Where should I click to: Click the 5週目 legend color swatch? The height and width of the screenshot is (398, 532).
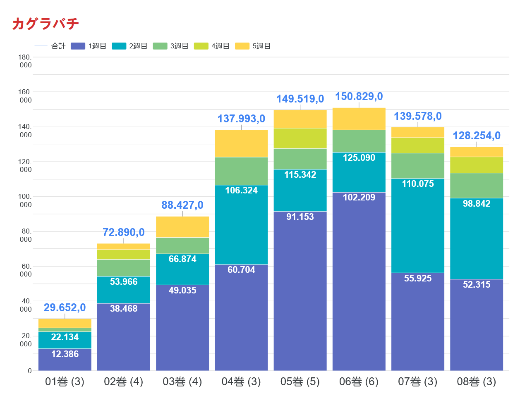pyautogui.click(x=242, y=46)
